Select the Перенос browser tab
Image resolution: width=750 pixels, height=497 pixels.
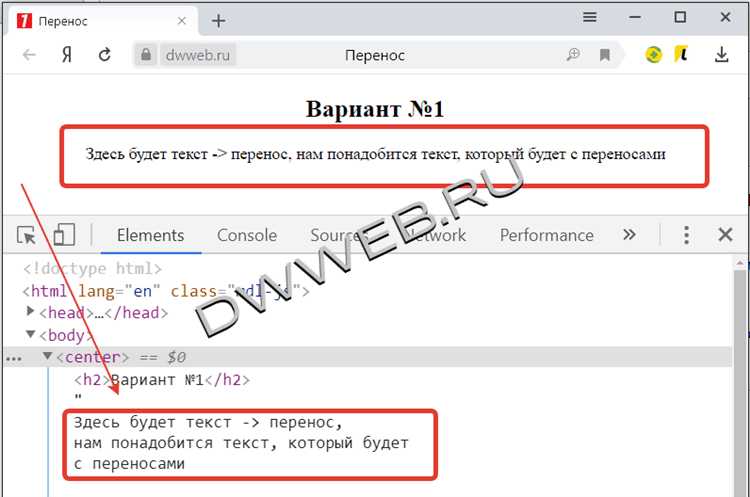pos(101,21)
